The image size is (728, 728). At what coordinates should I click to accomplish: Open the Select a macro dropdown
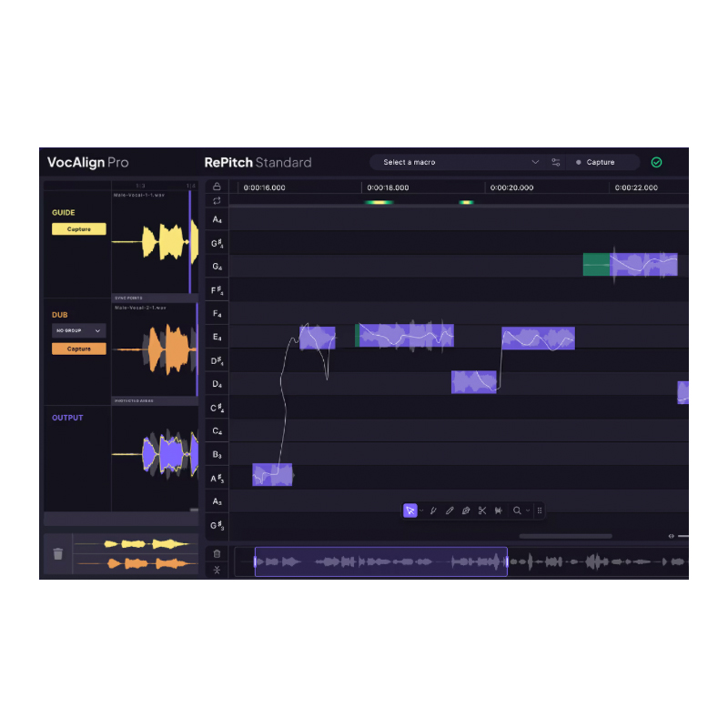click(460, 162)
